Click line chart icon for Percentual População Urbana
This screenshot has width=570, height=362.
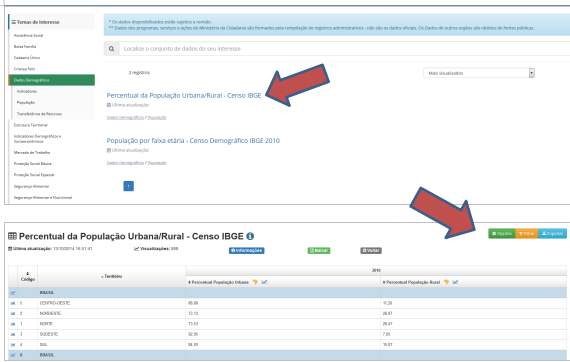[264, 282]
